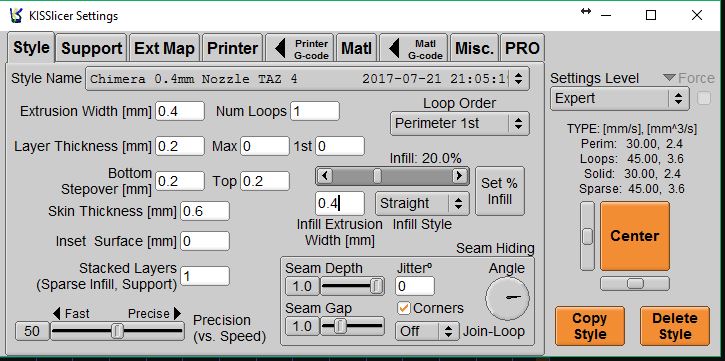This screenshot has height=361, width=725.
Task: Click the Delete Style button
Action: coord(675,326)
